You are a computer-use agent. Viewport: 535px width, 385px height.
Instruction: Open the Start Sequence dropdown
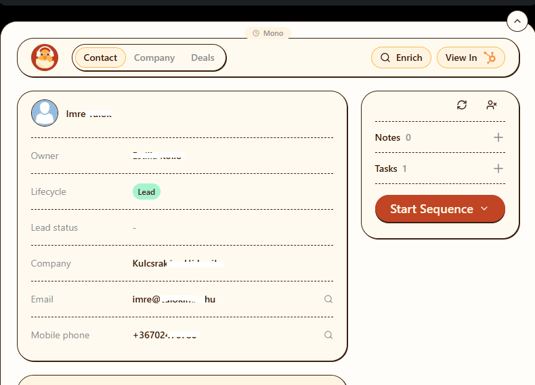440,209
